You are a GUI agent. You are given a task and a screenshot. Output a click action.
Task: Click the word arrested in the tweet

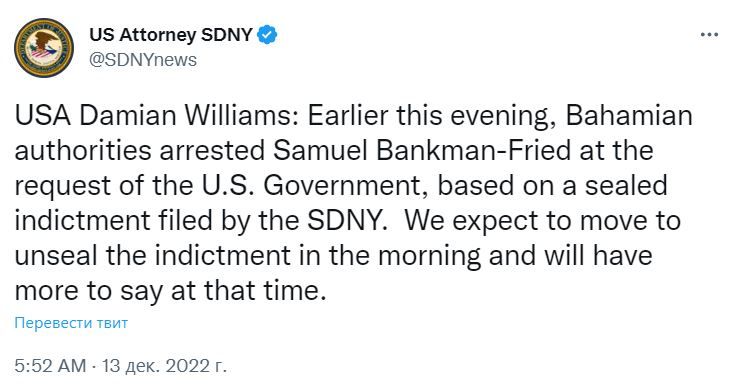[213, 151]
